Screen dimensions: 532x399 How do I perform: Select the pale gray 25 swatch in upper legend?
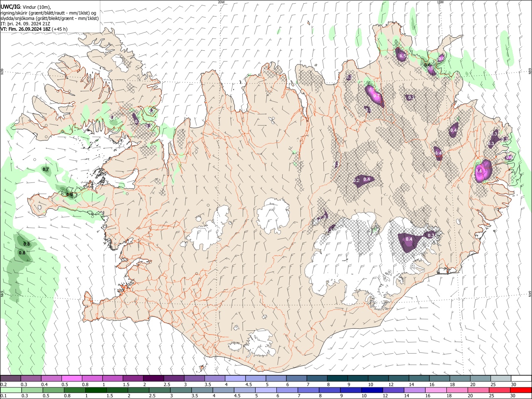tap(500, 378)
